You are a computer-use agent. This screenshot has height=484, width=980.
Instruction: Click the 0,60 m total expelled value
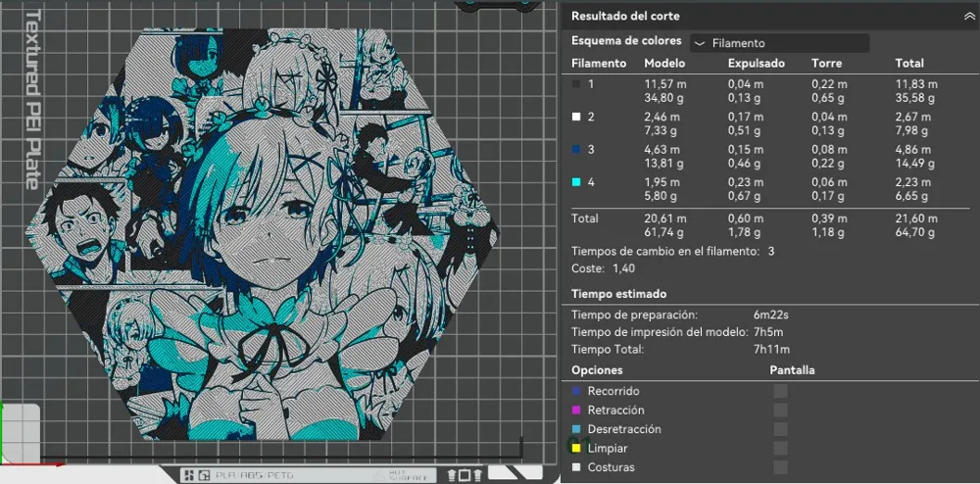746,218
